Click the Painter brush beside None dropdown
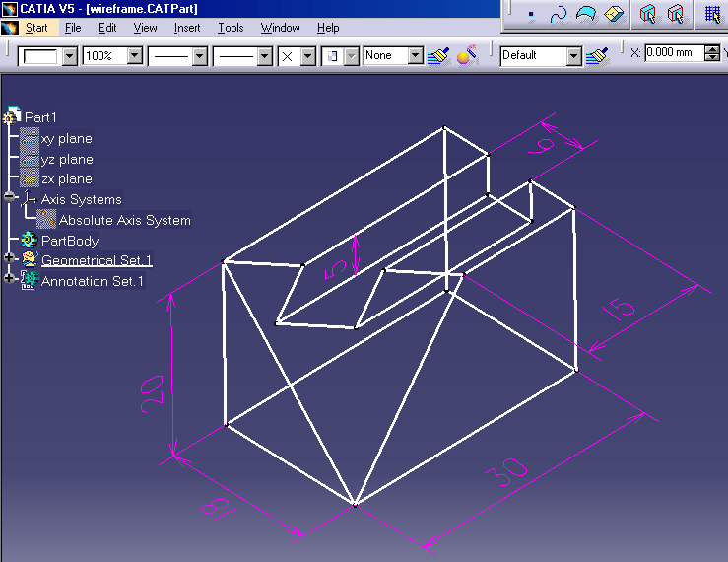This screenshot has height=562, width=728. 438,56
